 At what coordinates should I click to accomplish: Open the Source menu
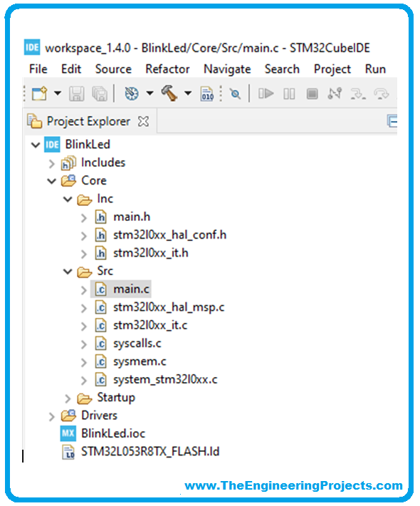click(113, 69)
